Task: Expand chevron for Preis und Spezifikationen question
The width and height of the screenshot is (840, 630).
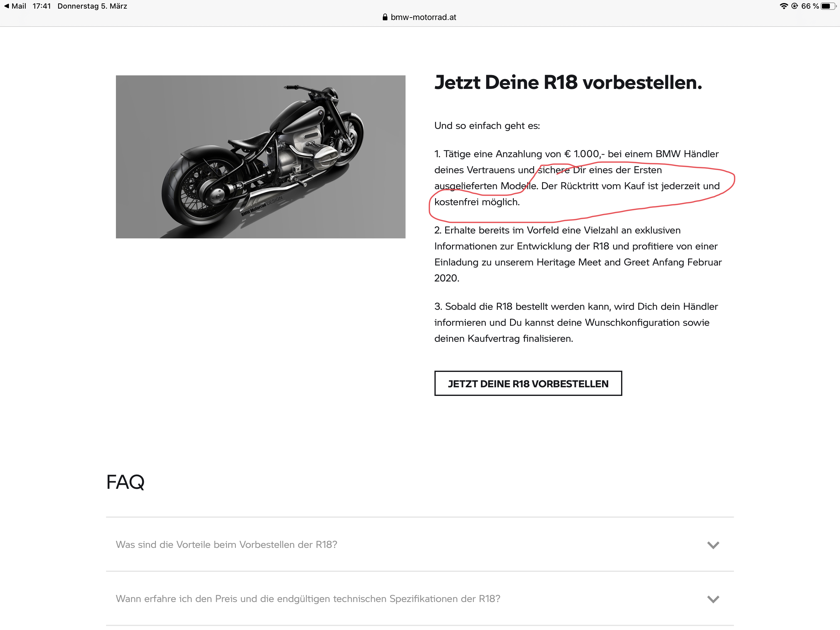Action: coord(713,599)
